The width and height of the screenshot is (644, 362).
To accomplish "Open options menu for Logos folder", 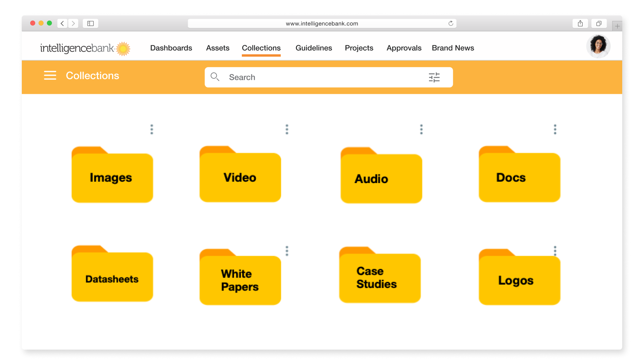I will tap(555, 251).
